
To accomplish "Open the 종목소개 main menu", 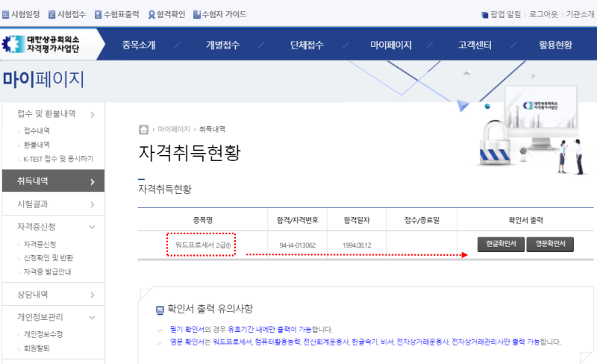I will tap(139, 45).
